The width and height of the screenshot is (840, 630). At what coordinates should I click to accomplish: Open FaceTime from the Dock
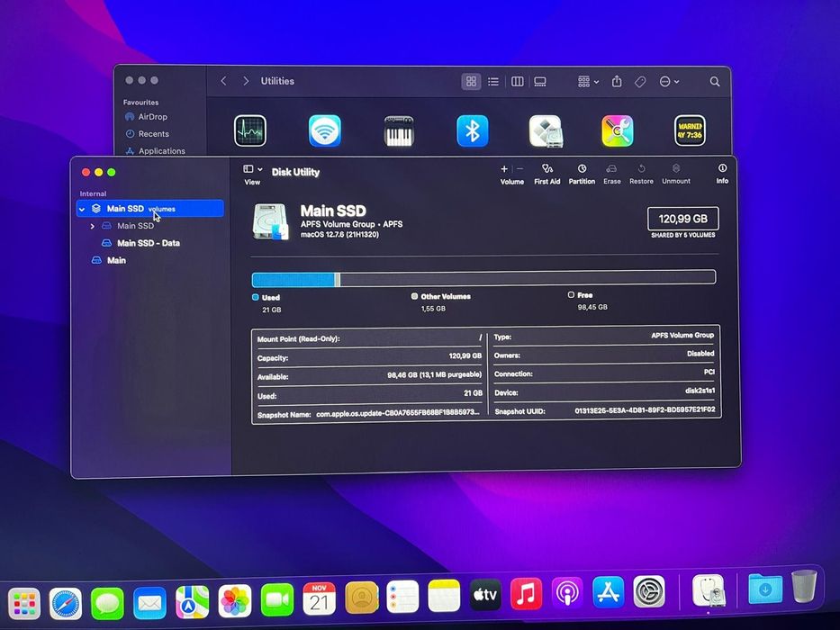(277, 600)
